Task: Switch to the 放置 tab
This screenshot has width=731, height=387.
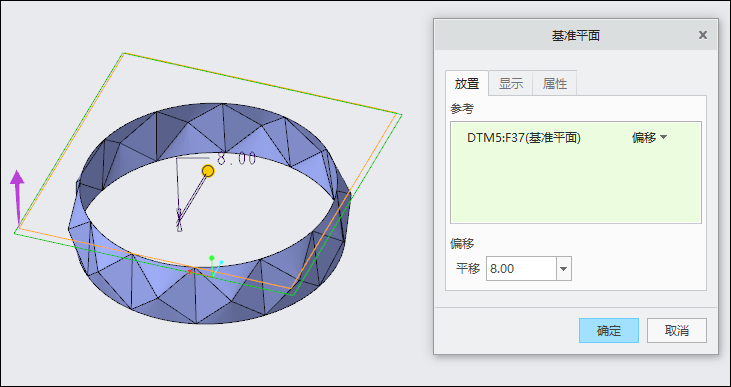Action: click(467, 84)
